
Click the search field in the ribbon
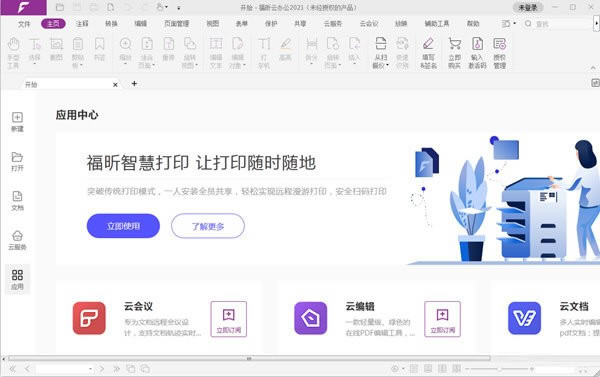[558, 24]
